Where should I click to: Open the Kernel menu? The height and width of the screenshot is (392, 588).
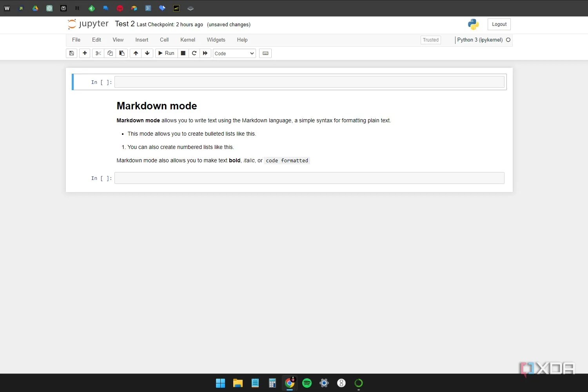coord(187,40)
